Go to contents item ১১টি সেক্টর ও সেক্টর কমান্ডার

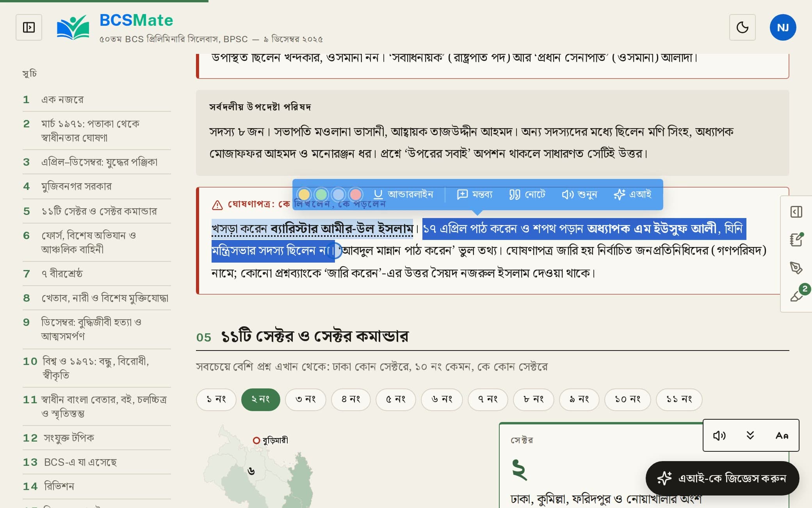click(x=97, y=211)
